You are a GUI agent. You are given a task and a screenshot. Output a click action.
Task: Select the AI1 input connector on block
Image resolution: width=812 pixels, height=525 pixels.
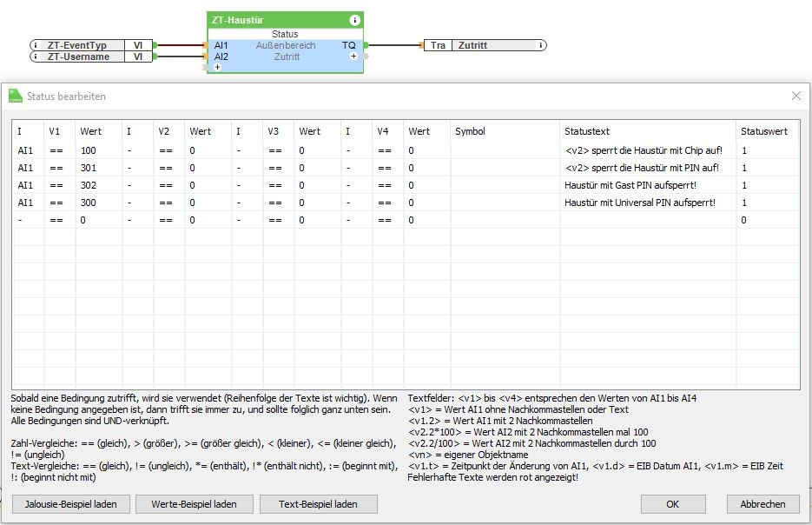206,45
